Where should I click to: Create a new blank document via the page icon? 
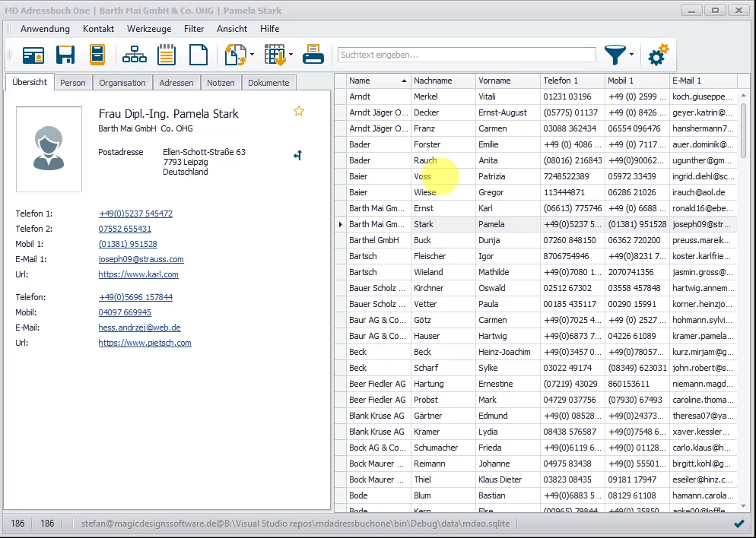[199, 55]
